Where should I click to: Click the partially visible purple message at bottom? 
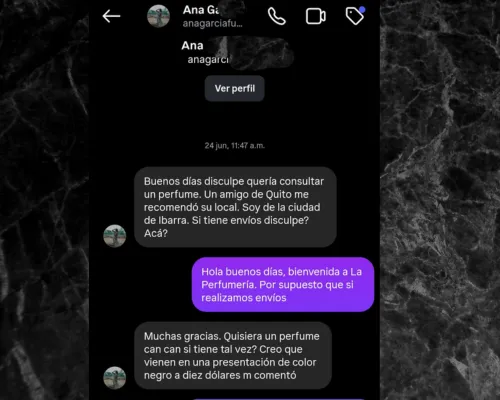(x=280, y=399)
